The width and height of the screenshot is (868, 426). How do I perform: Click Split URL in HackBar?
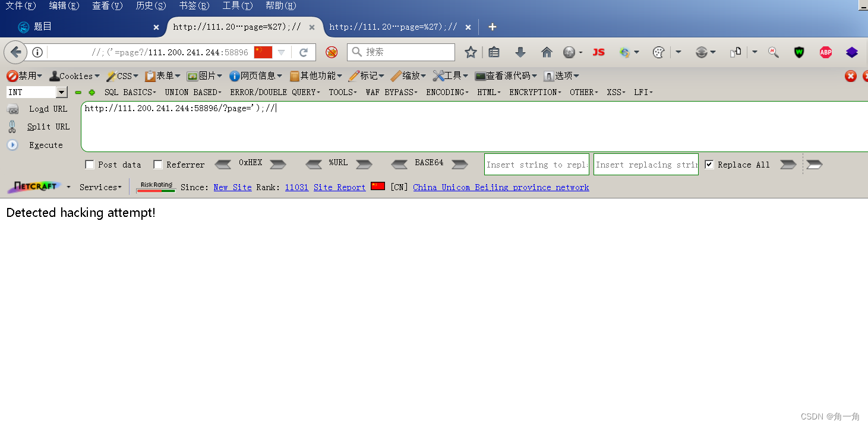(38, 127)
